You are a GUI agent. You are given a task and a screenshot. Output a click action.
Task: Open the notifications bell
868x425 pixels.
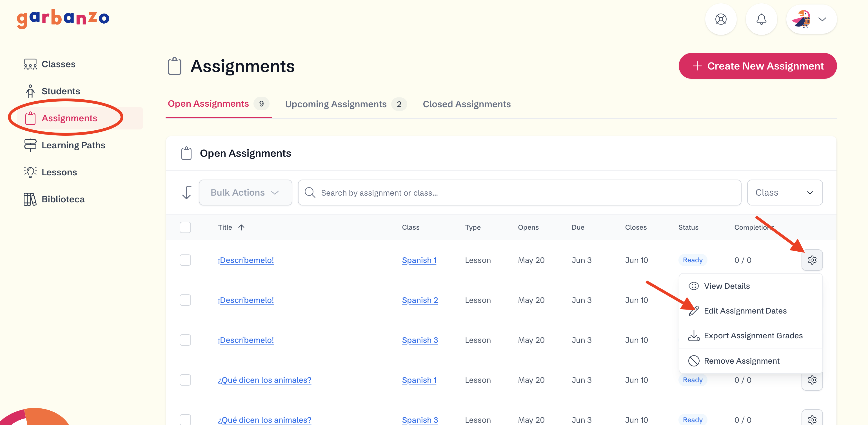tap(761, 19)
